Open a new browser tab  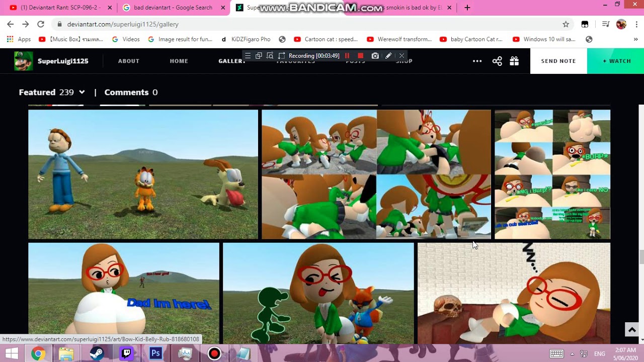467,8
